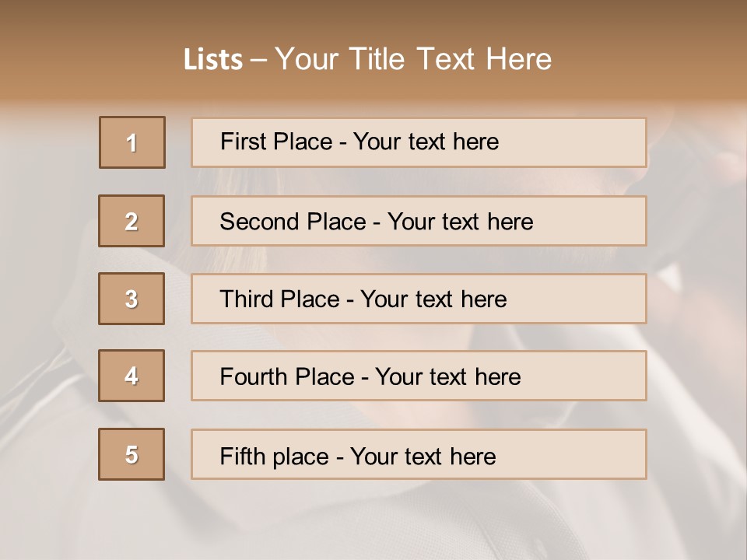
Task: Click "Your text here" in the Second Place row
Action: pos(460,222)
